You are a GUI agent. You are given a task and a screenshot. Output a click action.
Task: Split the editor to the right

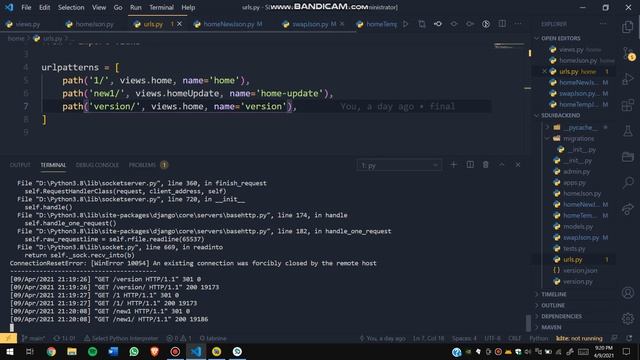(x=502, y=24)
